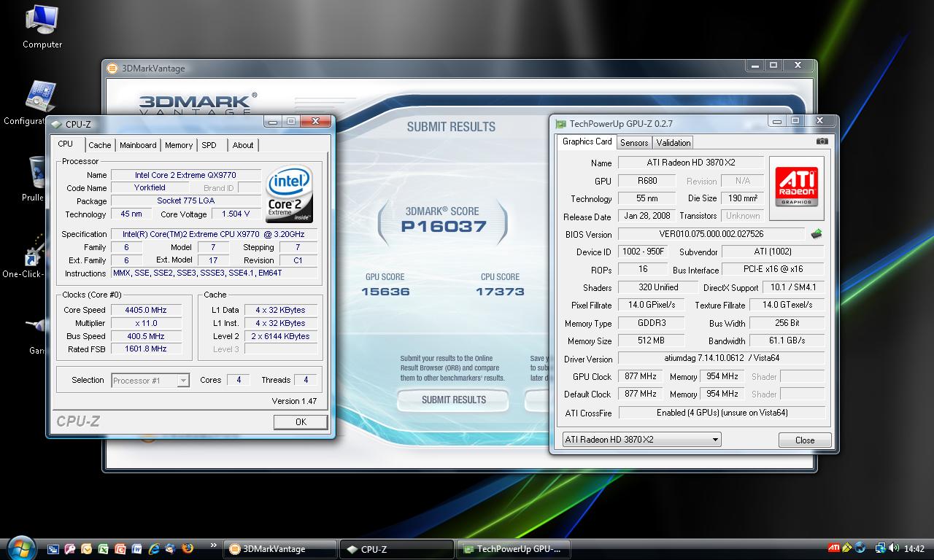The image size is (934, 560).
Task: Open the Processor #1 selection dropdown
Action: point(150,380)
